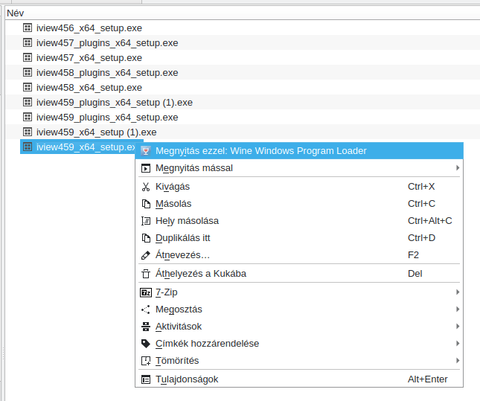Select Kivágás to cut the file
This screenshot has height=401, width=480.
click(x=299, y=187)
